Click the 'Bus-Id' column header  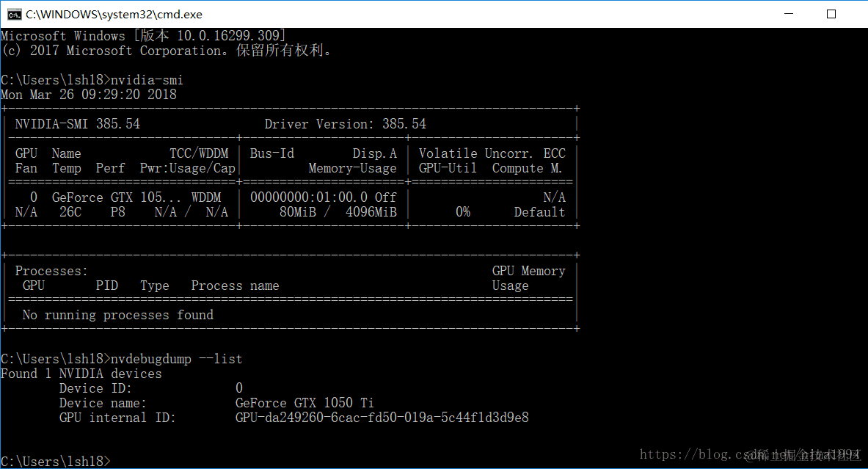click(x=271, y=153)
